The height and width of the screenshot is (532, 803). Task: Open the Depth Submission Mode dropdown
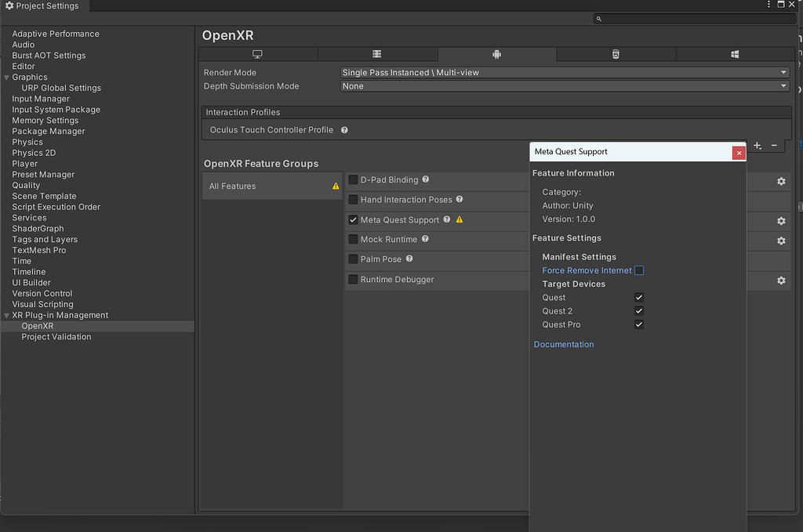tap(564, 86)
